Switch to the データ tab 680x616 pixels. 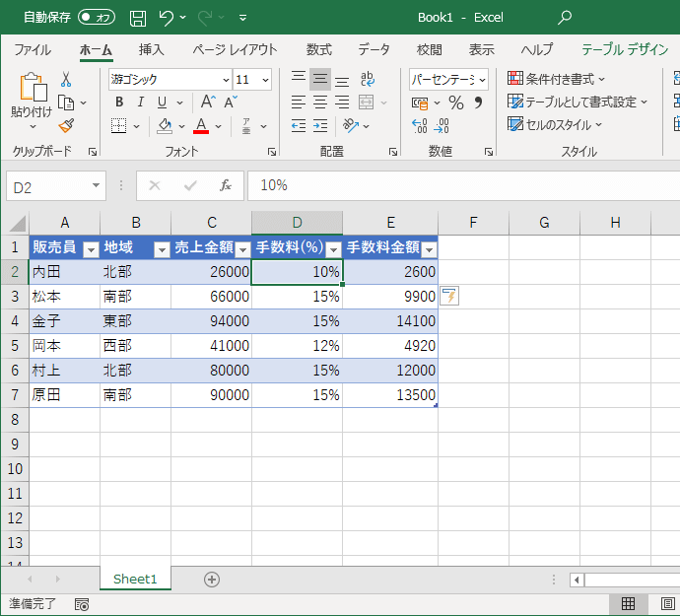[374, 50]
